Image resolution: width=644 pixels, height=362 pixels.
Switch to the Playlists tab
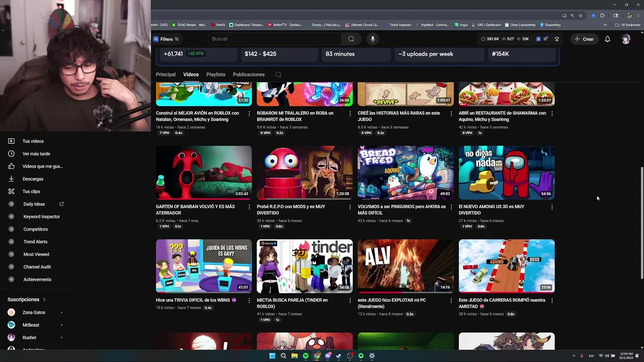pyautogui.click(x=216, y=74)
